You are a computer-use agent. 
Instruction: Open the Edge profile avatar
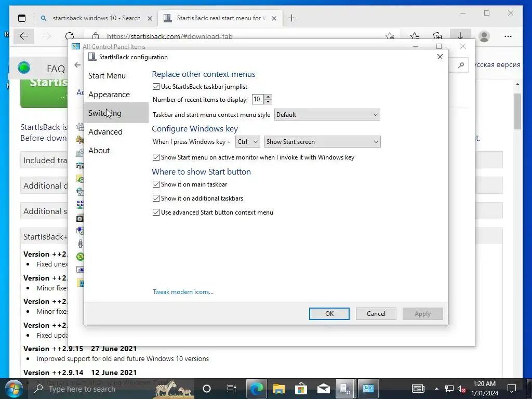(484, 36)
